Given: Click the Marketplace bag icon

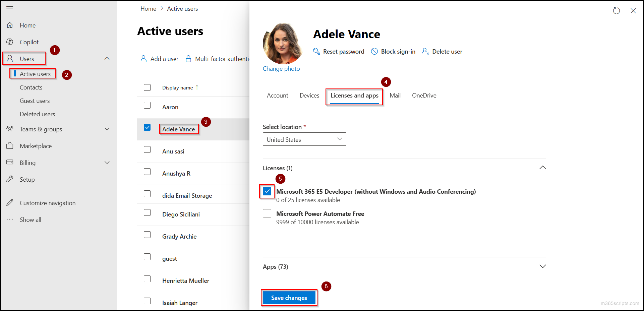Looking at the screenshot, I should 10,146.
